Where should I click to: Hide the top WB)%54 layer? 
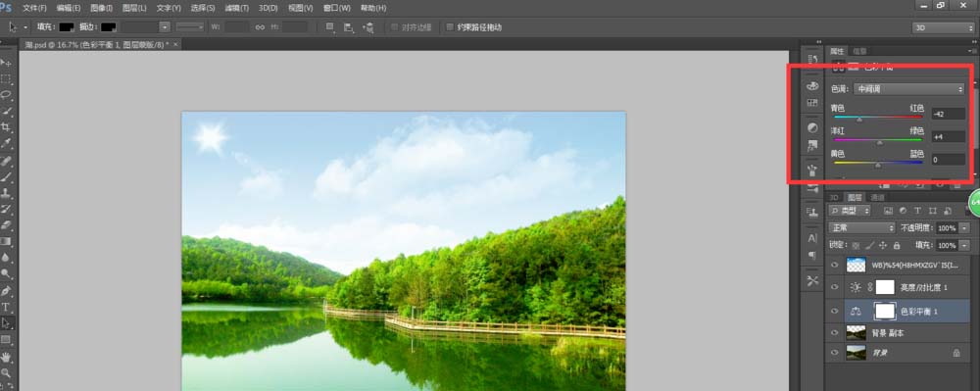(x=833, y=265)
